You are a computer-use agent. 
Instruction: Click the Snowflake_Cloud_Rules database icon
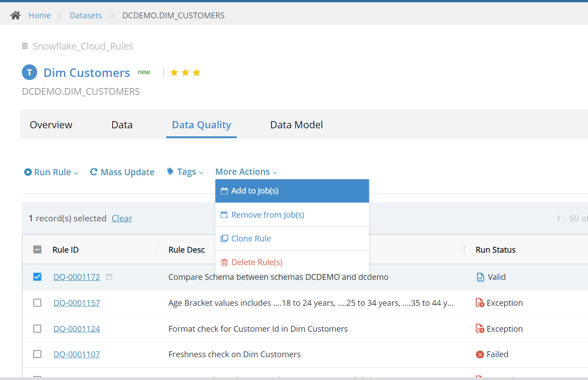tap(25, 46)
